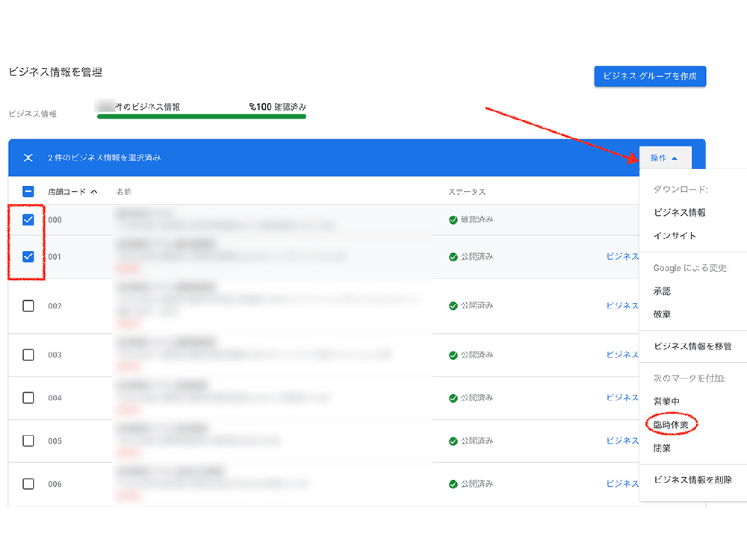Click the ステータス column header
Screen dimensions: 747x560
pyautogui.click(x=467, y=191)
